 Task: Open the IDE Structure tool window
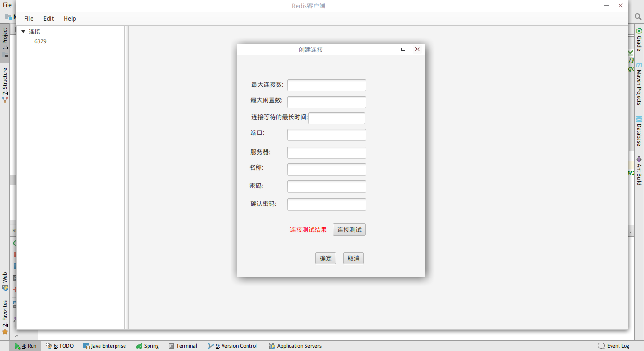(5, 85)
